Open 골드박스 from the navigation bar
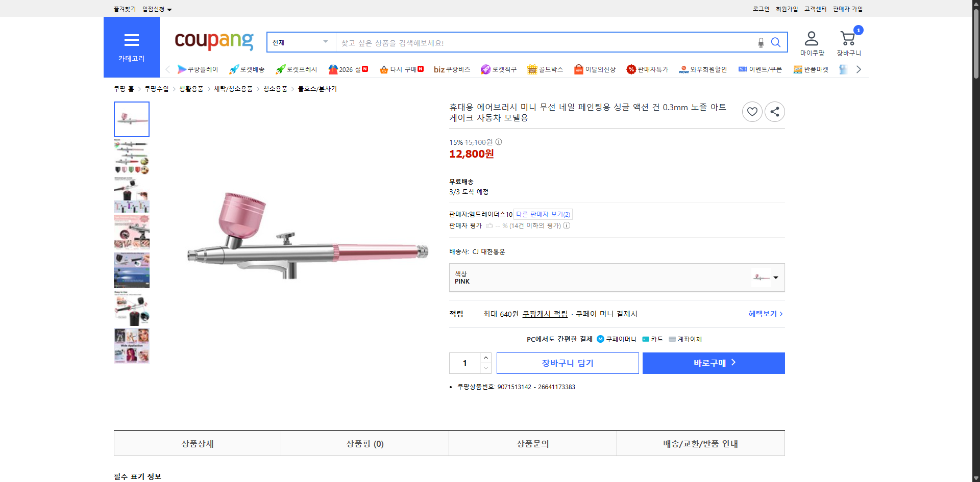The height and width of the screenshot is (482, 980). pos(545,69)
